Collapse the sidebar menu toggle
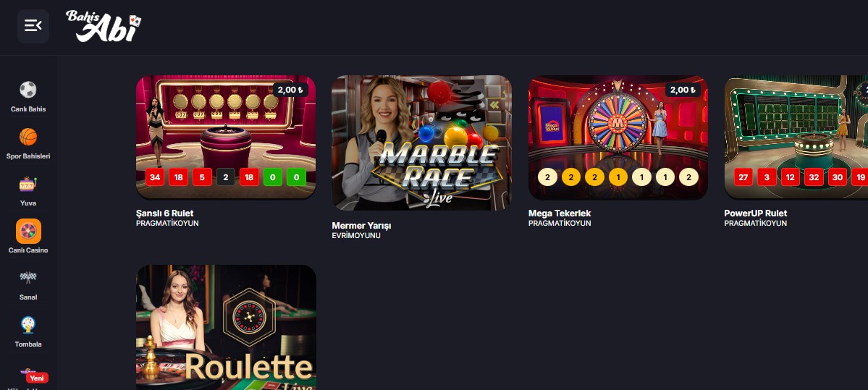The height and width of the screenshot is (390, 868). coord(33,26)
